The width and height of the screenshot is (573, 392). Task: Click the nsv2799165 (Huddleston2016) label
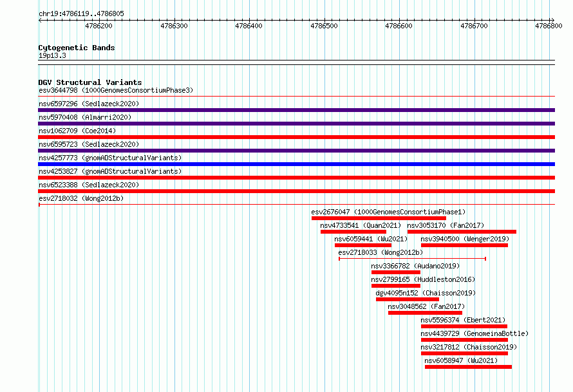click(423, 279)
